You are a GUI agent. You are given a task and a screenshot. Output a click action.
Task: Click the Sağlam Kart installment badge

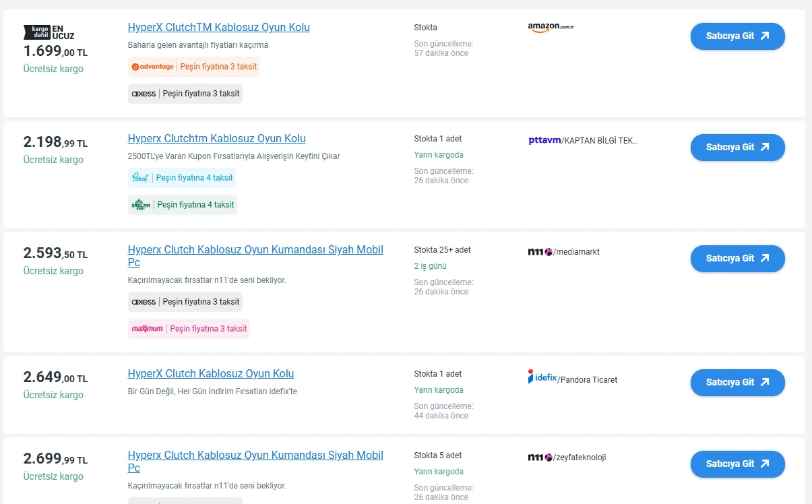pyautogui.click(x=183, y=205)
